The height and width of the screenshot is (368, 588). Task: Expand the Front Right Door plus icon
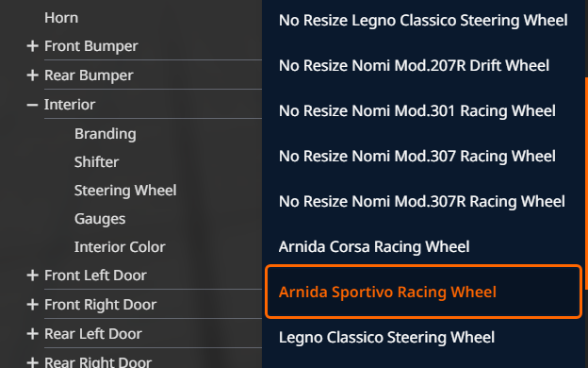pos(33,305)
